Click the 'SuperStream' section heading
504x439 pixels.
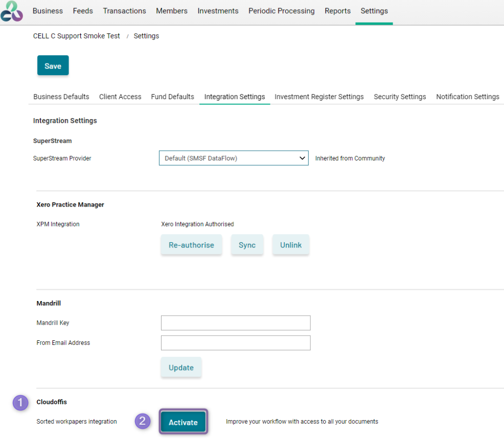coord(52,141)
